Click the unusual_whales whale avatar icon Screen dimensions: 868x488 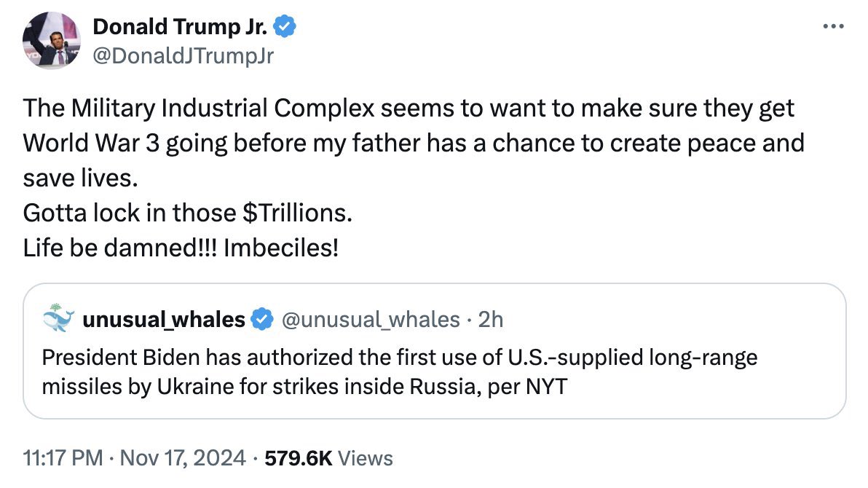coord(58,319)
